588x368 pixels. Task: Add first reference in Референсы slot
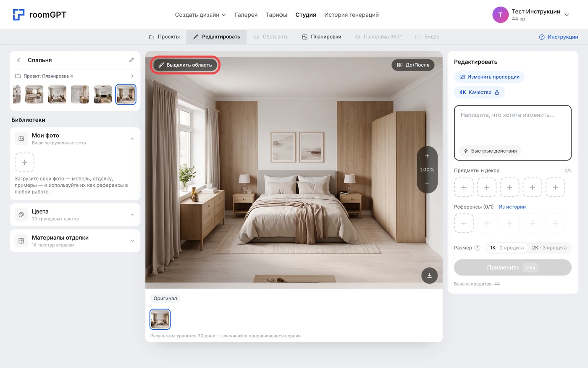click(x=464, y=223)
